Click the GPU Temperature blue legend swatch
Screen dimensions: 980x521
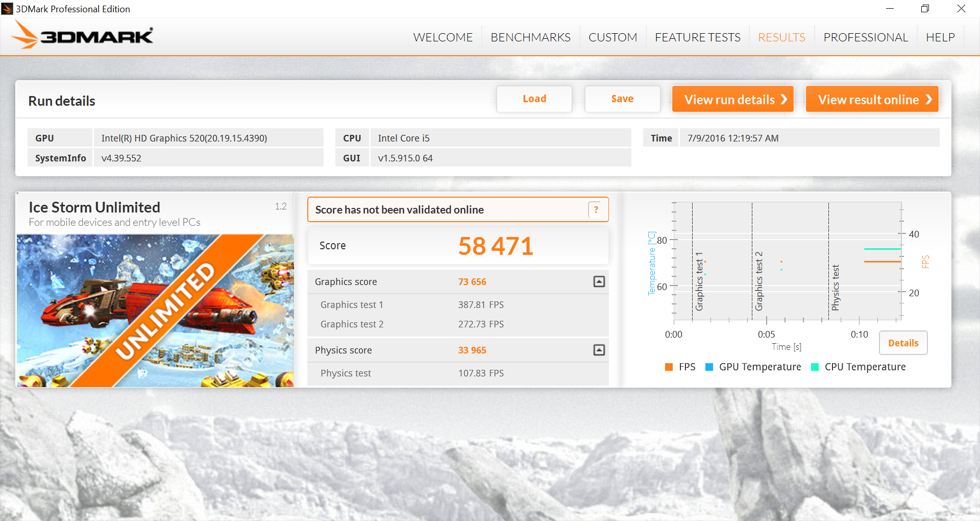pos(708,367)
